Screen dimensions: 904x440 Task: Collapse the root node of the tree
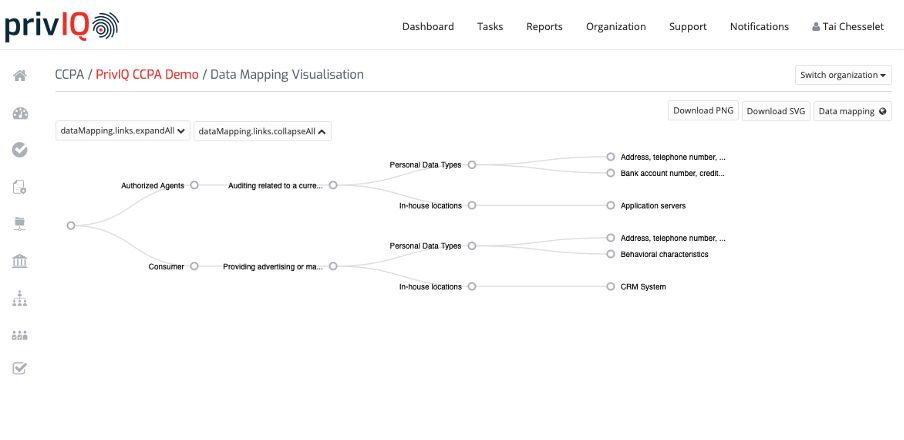click(71, 225)
